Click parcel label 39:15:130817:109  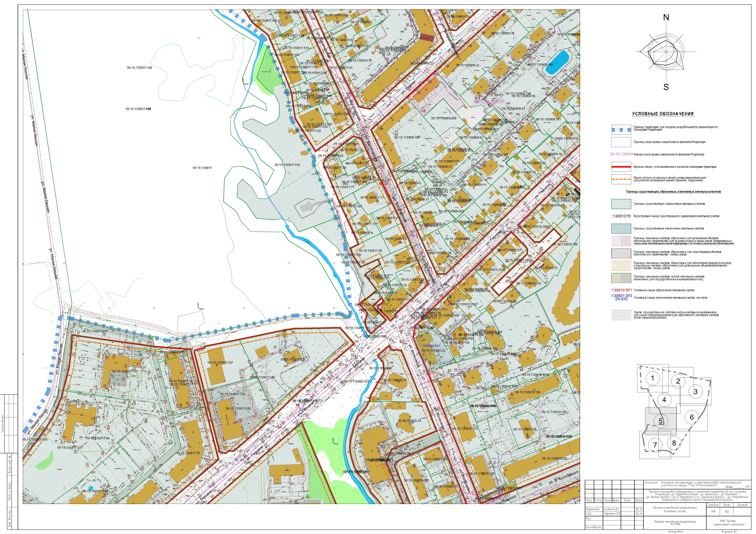139,68
